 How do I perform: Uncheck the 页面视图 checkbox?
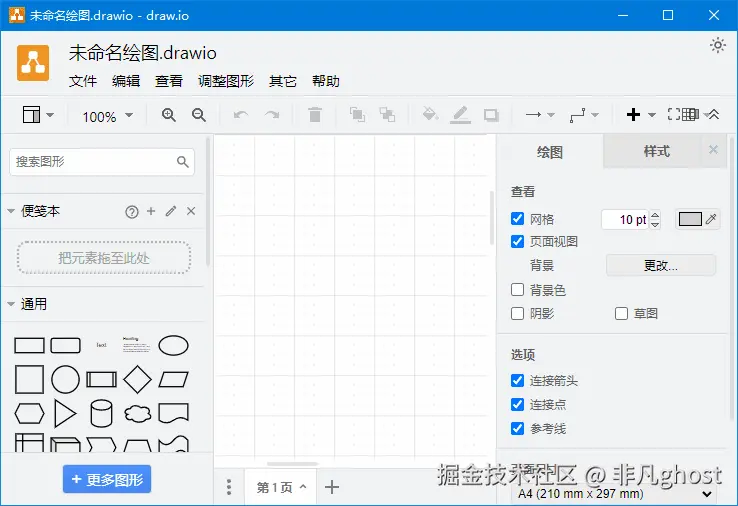click(x=517, y=241)
